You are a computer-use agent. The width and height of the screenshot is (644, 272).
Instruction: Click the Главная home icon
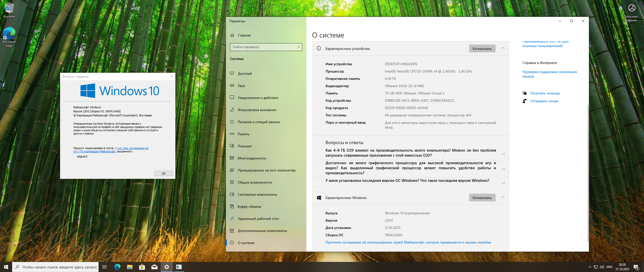pyautogui.click(x=232, y=35)
